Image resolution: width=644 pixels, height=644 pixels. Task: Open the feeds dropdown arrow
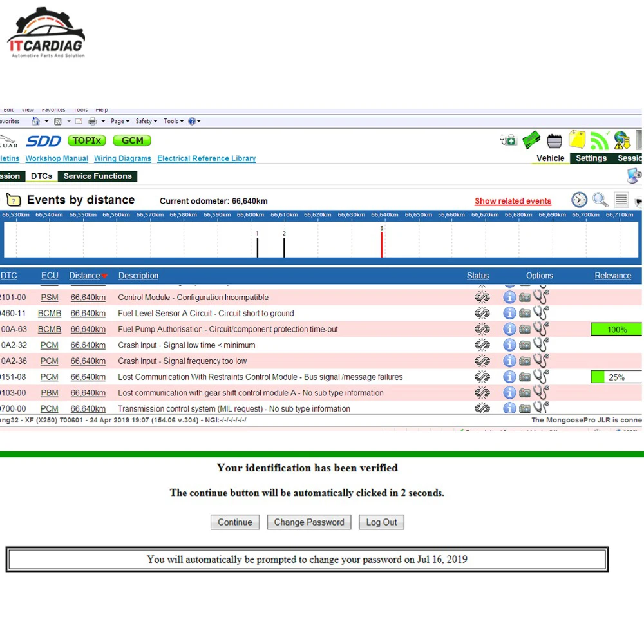click(69, 121)
